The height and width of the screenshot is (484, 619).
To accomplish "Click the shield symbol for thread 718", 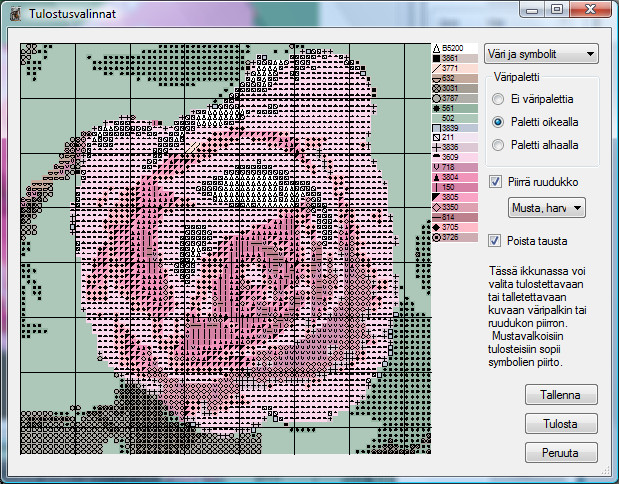I will point(436,167).
